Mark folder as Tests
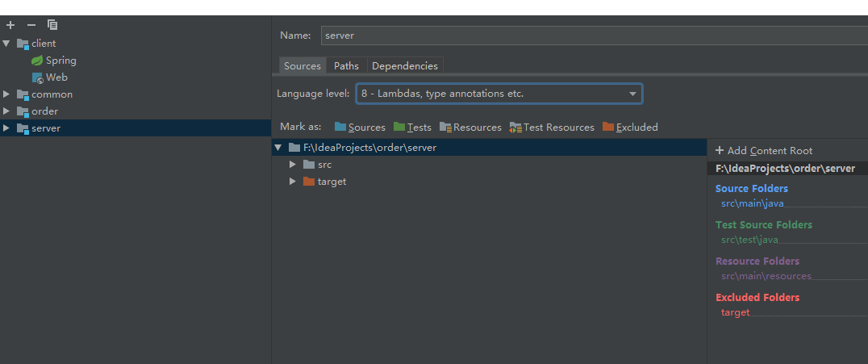868x364 pixels. (412, 128)
